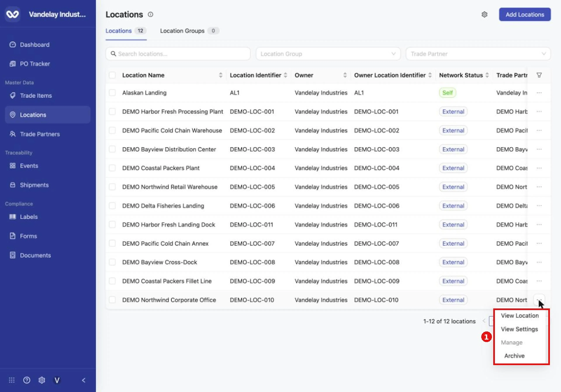Focus the Search locations field

(178, 54)
